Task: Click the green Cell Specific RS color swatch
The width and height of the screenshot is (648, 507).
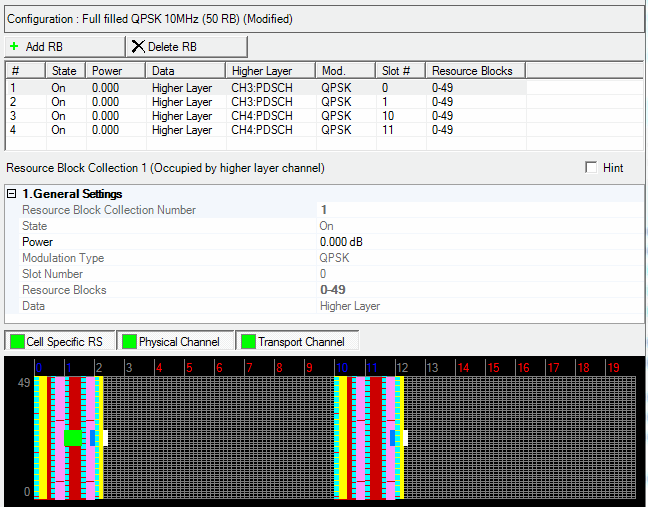Action: pyautogui.click(x=17, y=342)
